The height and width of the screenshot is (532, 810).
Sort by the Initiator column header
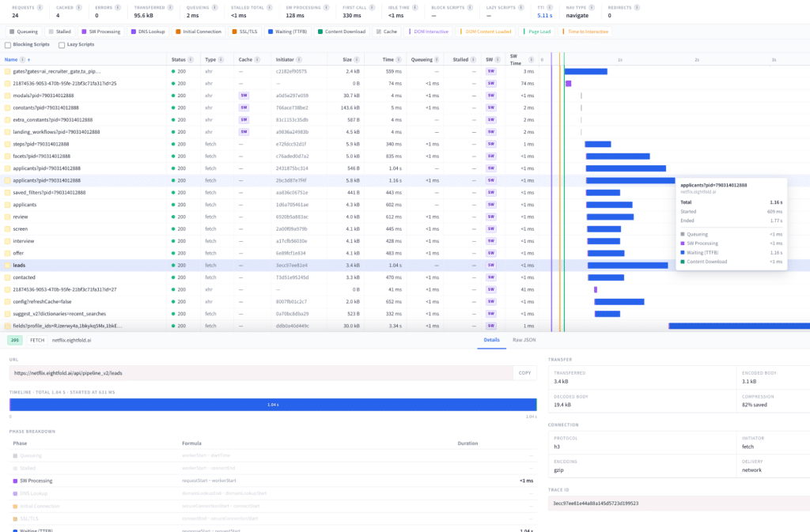coord(285,60)
